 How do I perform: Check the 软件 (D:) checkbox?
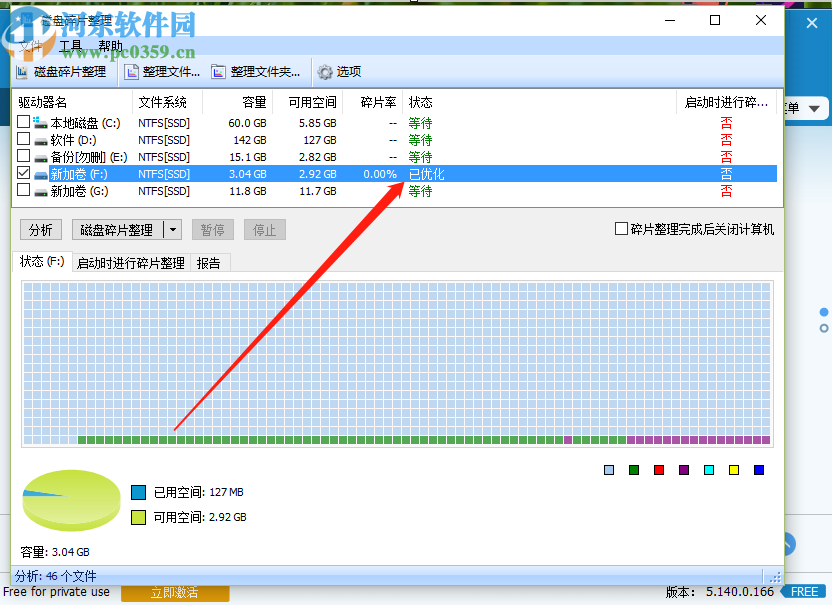pyautogui.click(x=23, y=139)
